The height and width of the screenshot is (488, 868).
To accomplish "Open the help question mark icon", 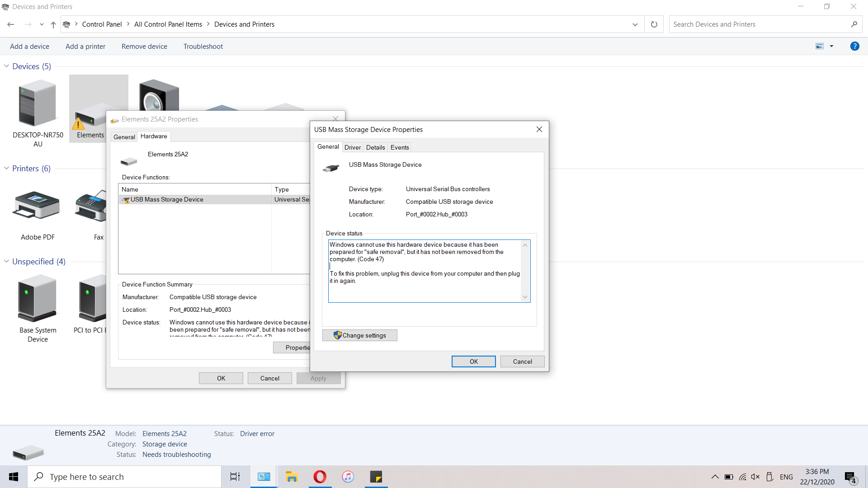I will [x=854, y=46].
